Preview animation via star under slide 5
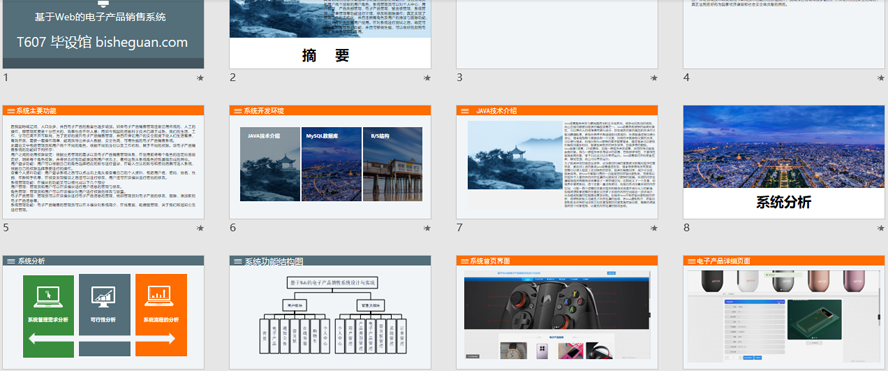Image resolution: width=888 pixels, height=371 pixels. pyautogui.click(x=200, y=228)
